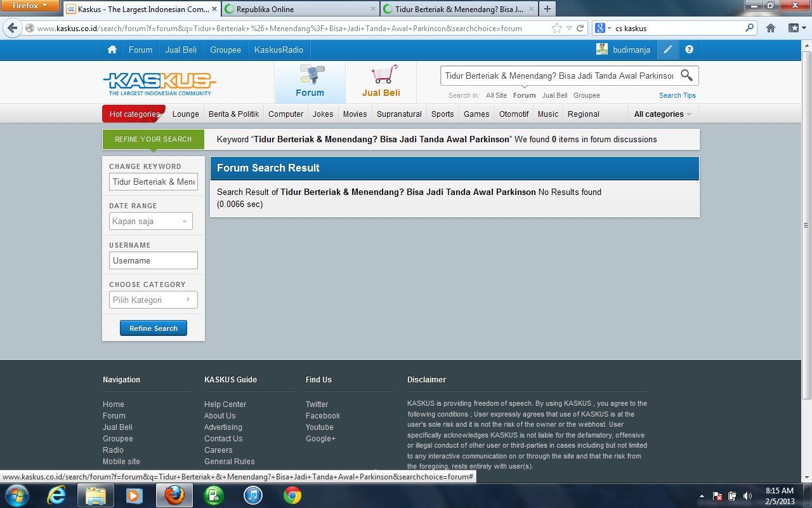Open the Firefox menu button
Viewport: 812px width, 508px height.
(30, 6)
